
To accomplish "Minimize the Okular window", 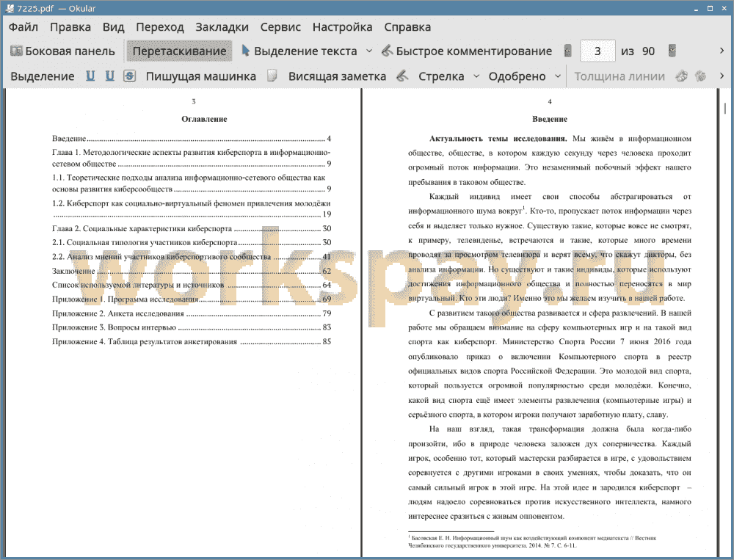I will pyautogui.click(x=697, y=8).
